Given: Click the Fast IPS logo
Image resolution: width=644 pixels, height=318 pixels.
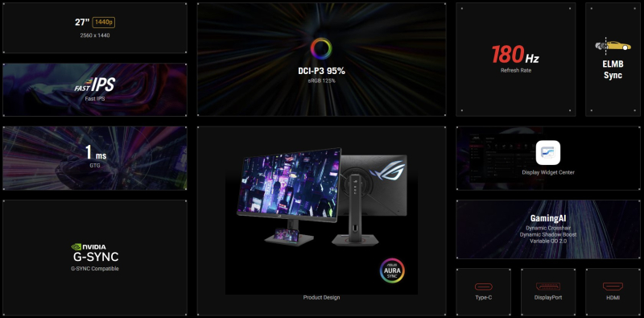Looking at the screenshot, I should click(x=95, y=85).
